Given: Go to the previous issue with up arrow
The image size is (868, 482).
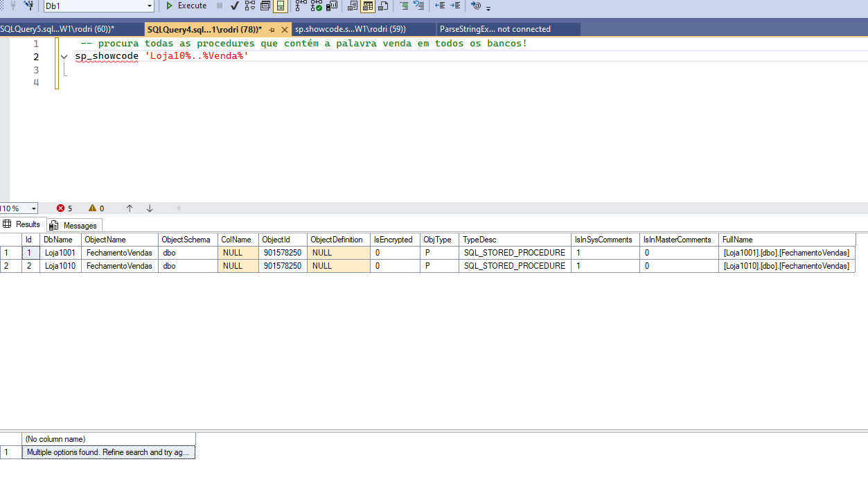Looking at the screenshot, I should pos(130,208).
